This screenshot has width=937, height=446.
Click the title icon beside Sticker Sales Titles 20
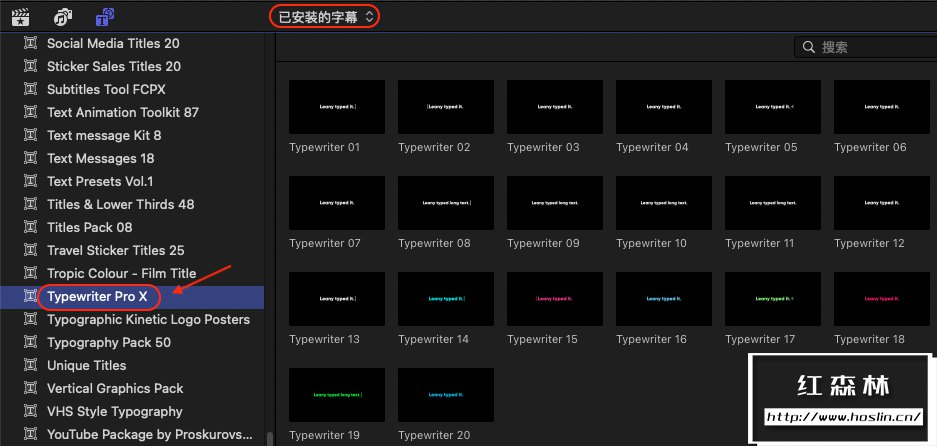30,66
